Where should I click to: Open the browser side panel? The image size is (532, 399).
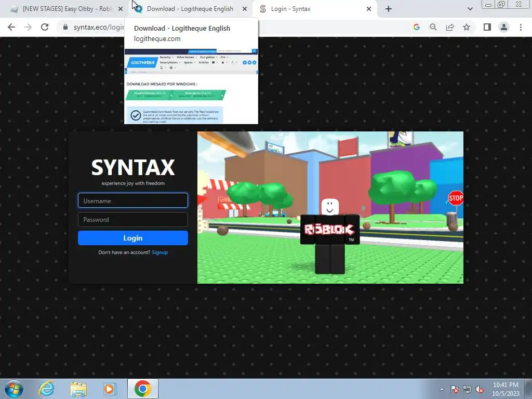(x=487, y=27)
